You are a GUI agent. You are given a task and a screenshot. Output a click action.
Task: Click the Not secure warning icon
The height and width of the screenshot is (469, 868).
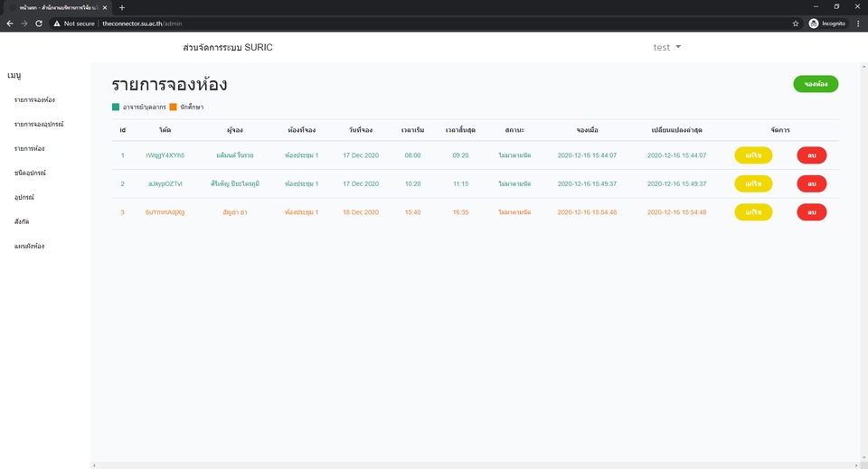[56, 23]
